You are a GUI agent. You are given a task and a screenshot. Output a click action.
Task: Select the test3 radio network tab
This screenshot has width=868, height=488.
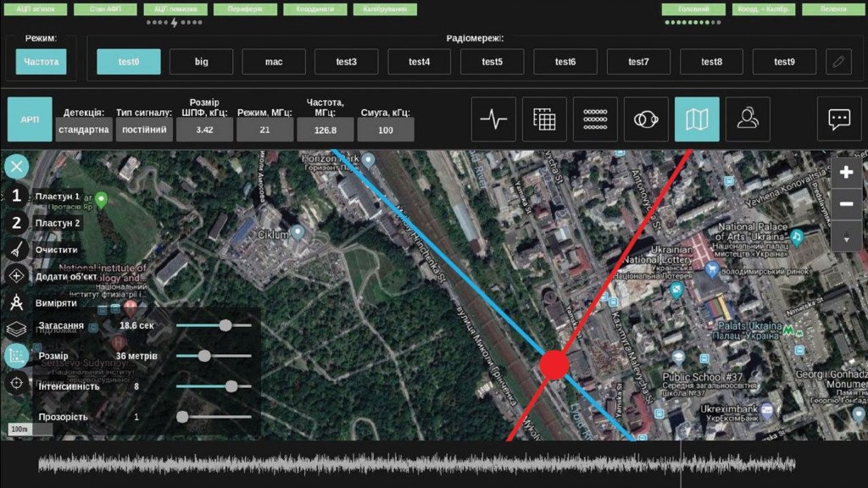(x=347, y=62)
